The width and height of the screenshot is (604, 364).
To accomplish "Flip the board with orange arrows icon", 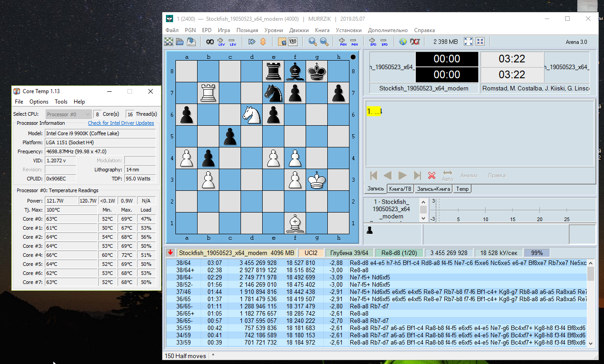I will pyautogui.click(x=263, y=42).
